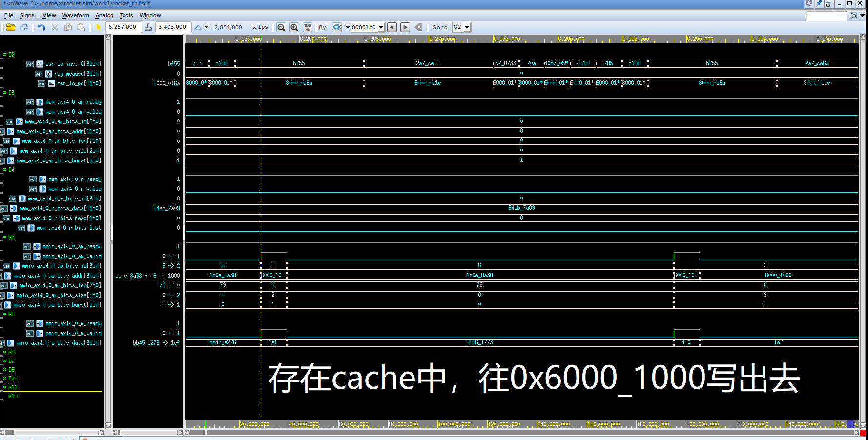
Task: Toggle the ver badge beside reg_mcause
Action: (x=39, y=74)
